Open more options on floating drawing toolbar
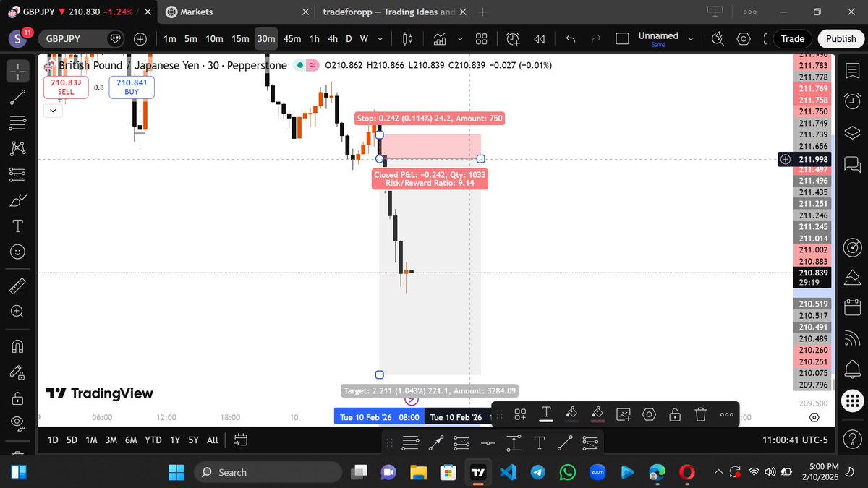 click(x=726, y=414)
